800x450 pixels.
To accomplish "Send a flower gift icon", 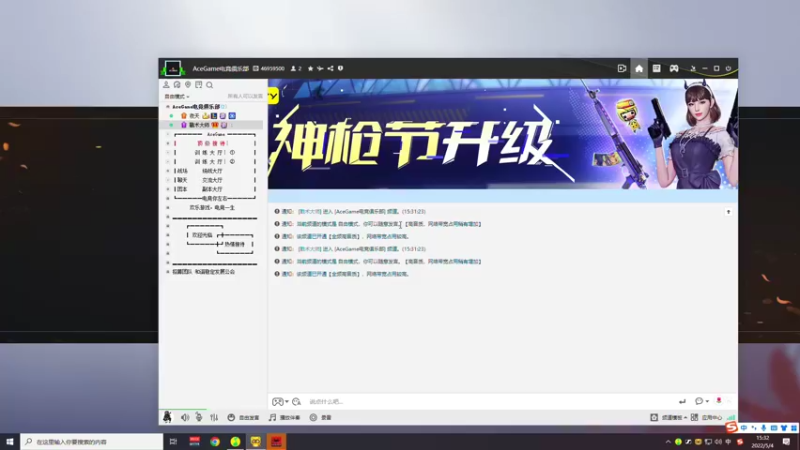I will [718, 401].
